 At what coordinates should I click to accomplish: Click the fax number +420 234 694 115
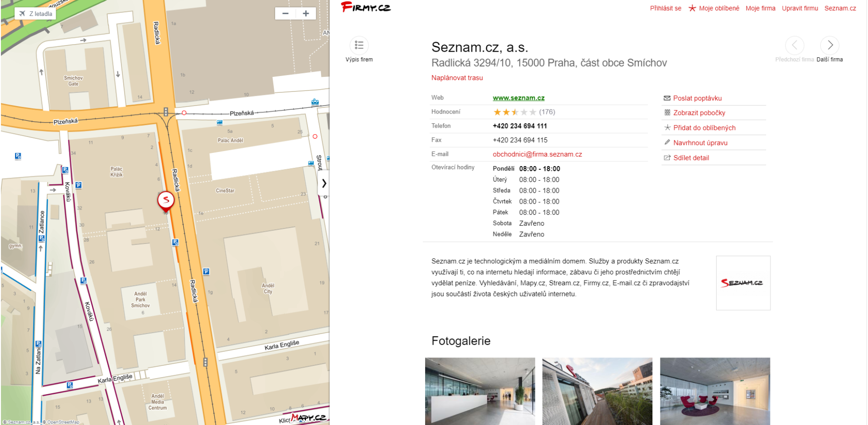pos(520,140)
